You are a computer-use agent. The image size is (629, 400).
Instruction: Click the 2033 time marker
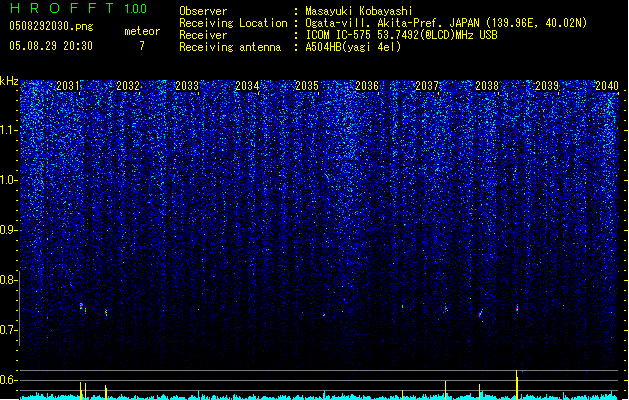187,86
